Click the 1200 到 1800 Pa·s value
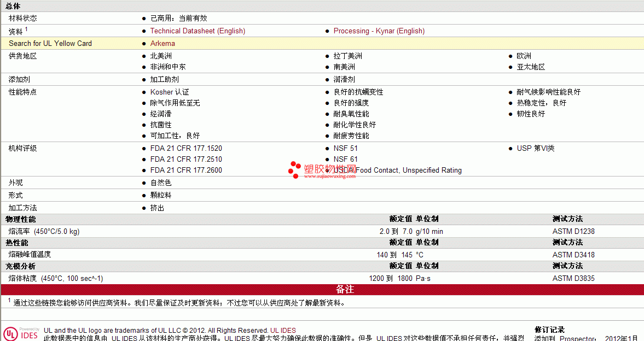 pos(399,278)
